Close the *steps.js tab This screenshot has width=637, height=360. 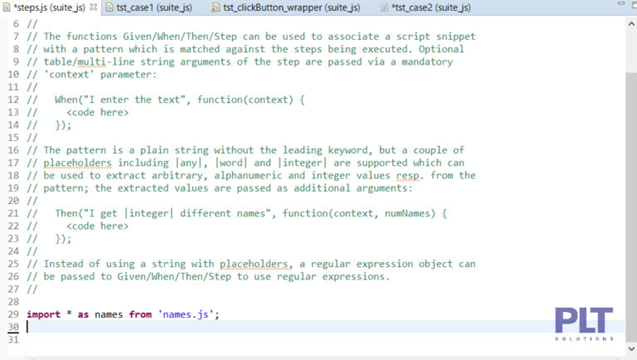point(93,7)
